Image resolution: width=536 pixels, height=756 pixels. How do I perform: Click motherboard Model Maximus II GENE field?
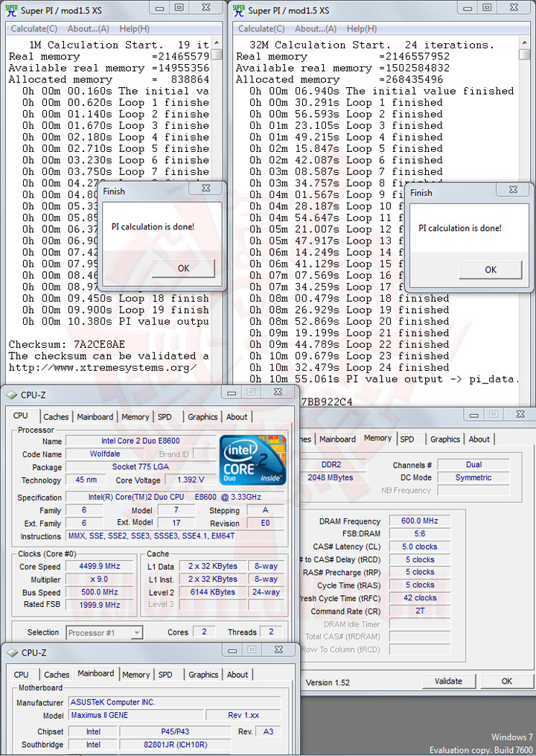pyautogui.click(x=136, y=716)
